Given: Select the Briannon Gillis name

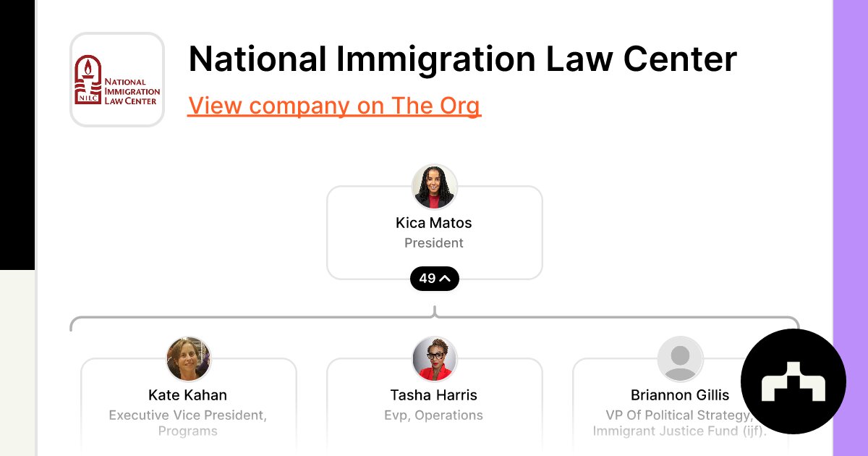Looking at the screenshot, I should pos(680,395).
